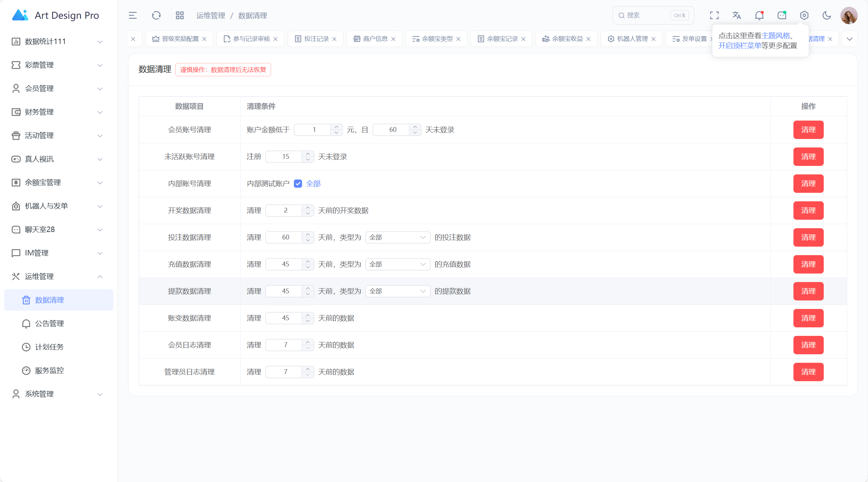This screenshot has height=482, width=868.
Task: Open the chat icon in the top bar
Action: 782,15
